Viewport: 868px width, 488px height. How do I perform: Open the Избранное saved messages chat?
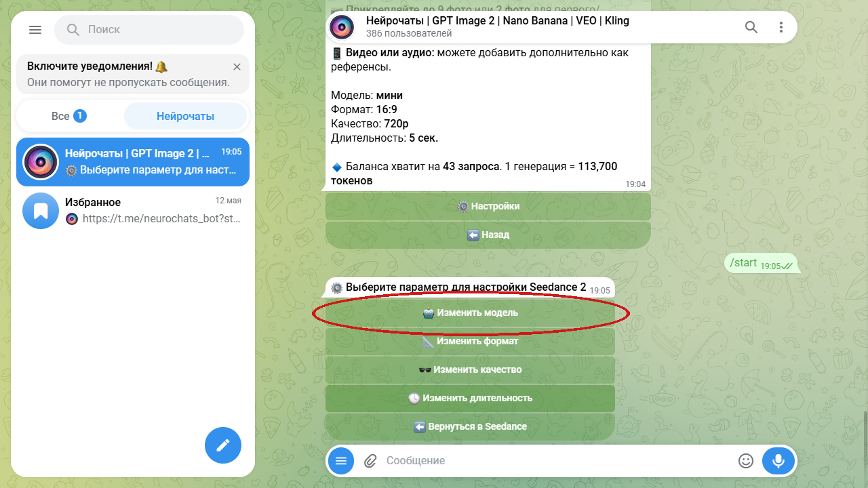[x=133, y=211]
